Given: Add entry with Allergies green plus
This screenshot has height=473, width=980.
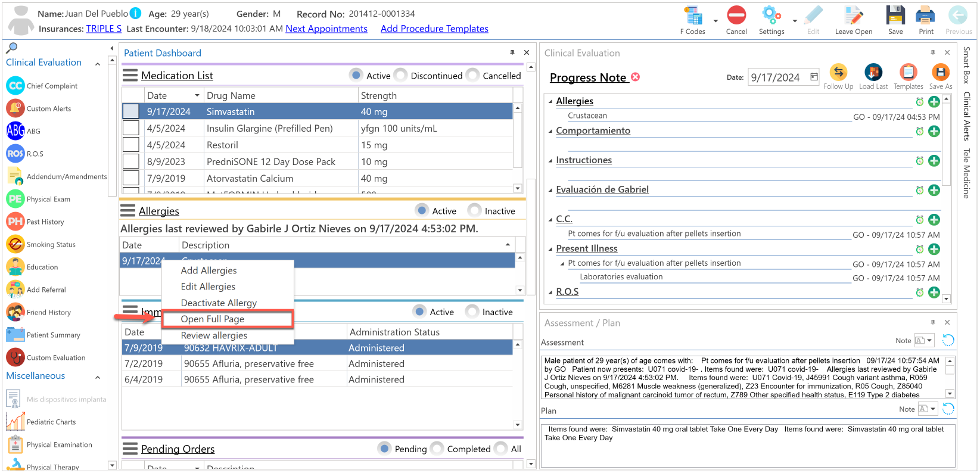Looking at the screenshot, I should (934, 102).
